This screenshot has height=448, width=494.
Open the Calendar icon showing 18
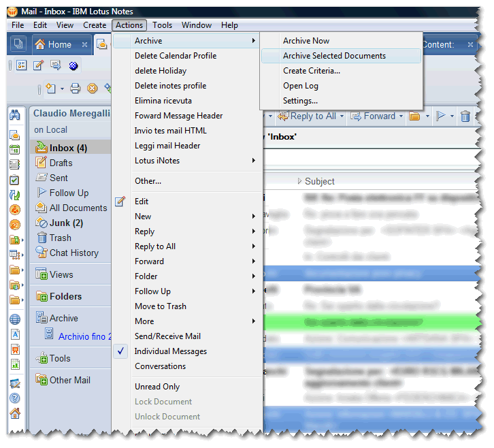click(14, 150)
